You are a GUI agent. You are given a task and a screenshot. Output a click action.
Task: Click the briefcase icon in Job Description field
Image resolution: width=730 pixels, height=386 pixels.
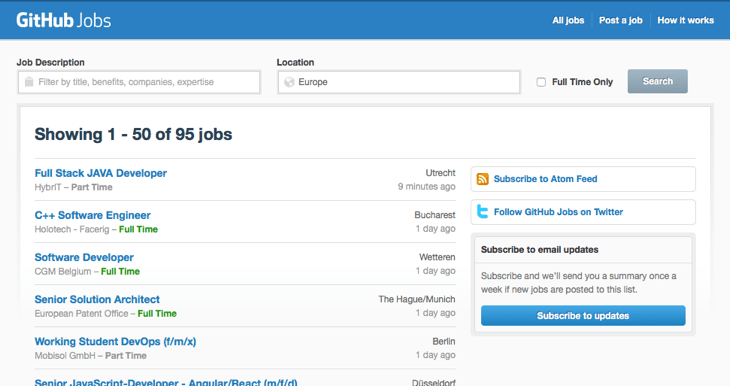29,82
